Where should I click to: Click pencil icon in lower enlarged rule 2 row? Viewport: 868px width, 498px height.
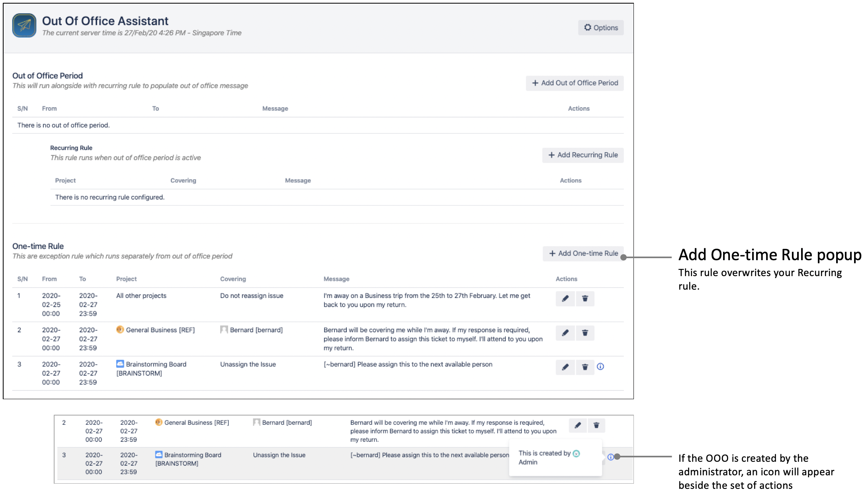click(x=577, y=425)
